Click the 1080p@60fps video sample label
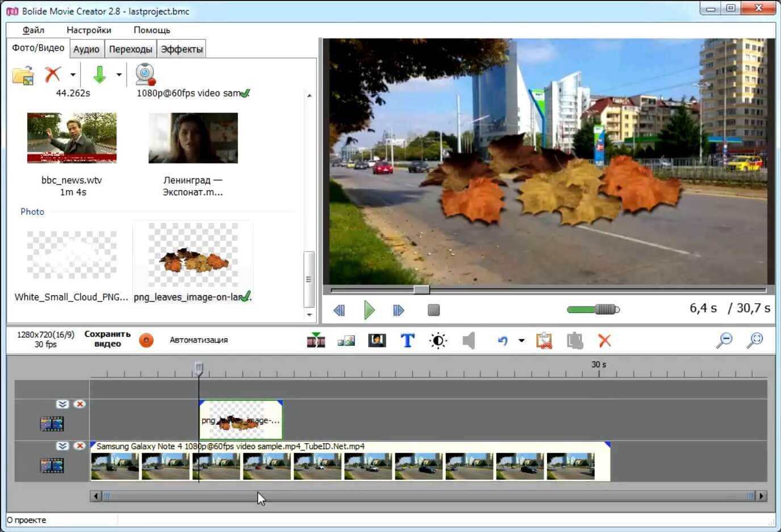The width and height of the screenshot is (781, 532). [189, 93]
